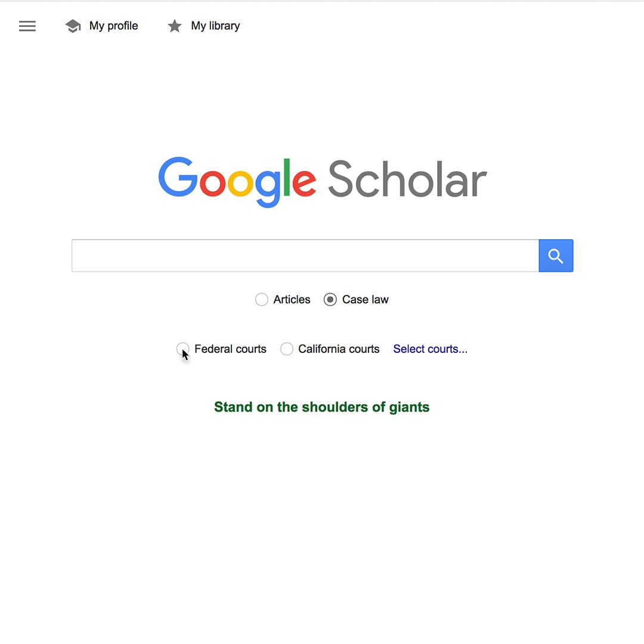Select the California courts radio button

point(287,349)
